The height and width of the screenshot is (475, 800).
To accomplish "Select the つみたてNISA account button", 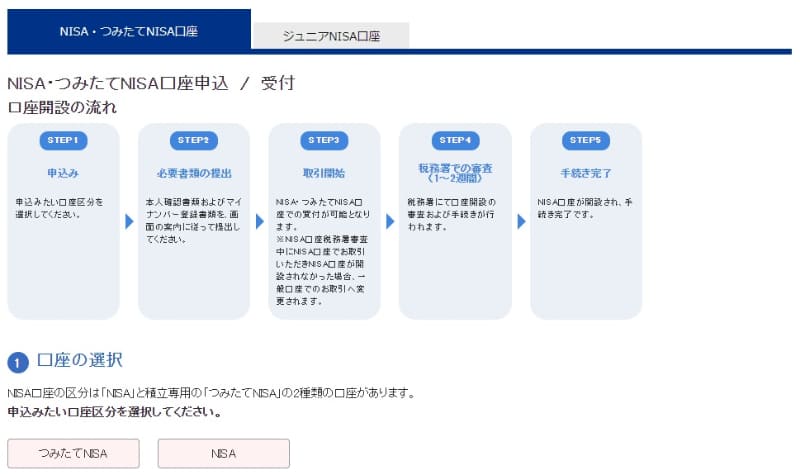I will point(73,454).
